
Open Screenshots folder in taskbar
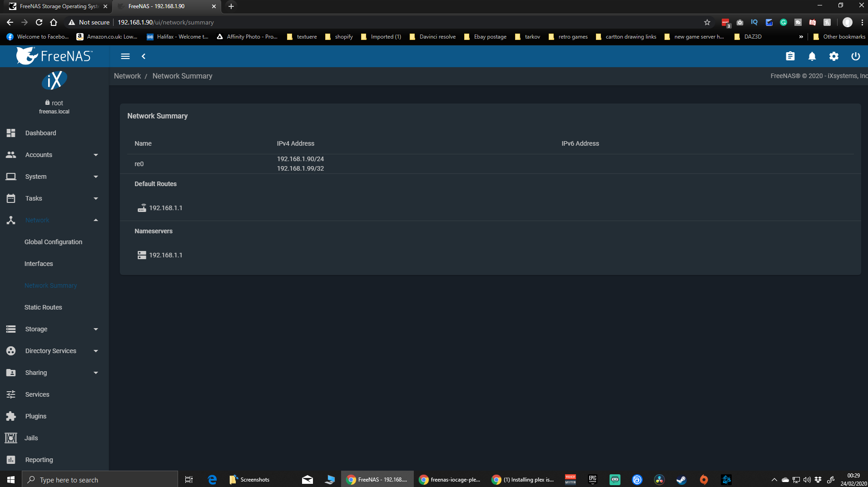250,480
